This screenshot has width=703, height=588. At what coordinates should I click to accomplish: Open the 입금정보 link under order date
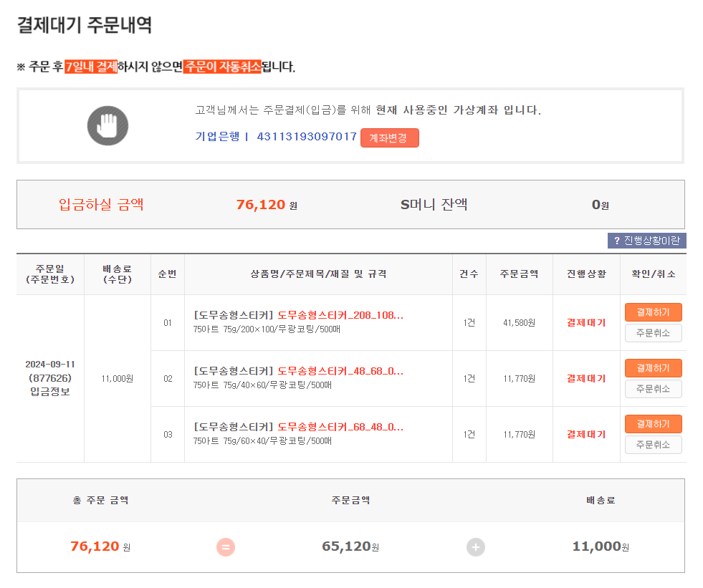[50, 392]
